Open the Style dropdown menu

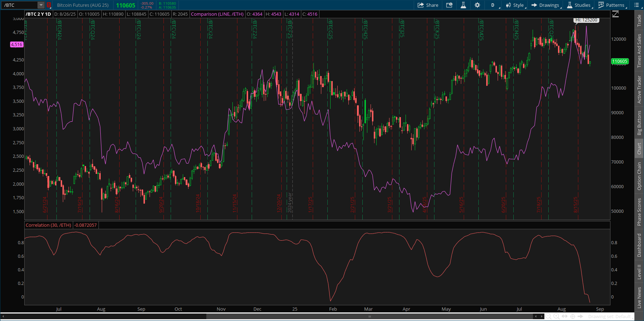click(515, 5)
